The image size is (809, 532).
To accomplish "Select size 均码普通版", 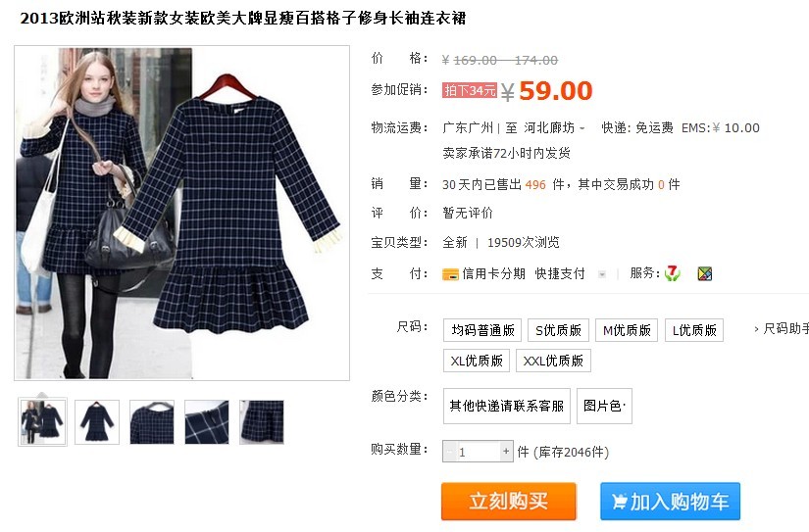I will [x=482, y=330].
